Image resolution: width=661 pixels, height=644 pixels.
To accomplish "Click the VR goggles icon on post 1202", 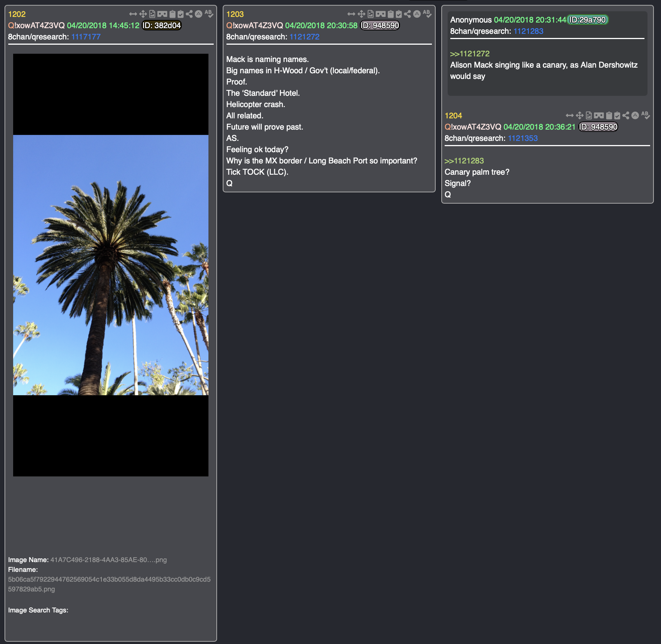I will [x=162, y=14].
